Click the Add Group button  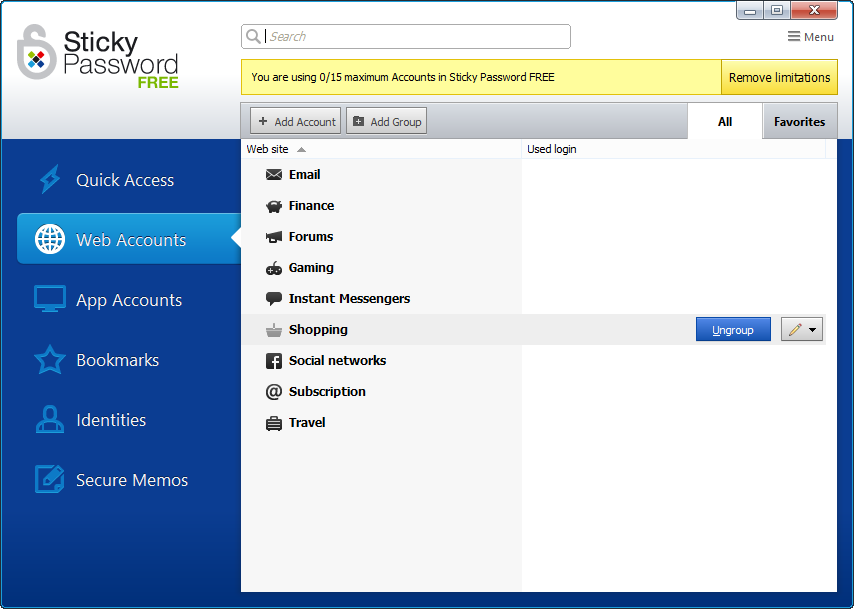click(387, 121)
